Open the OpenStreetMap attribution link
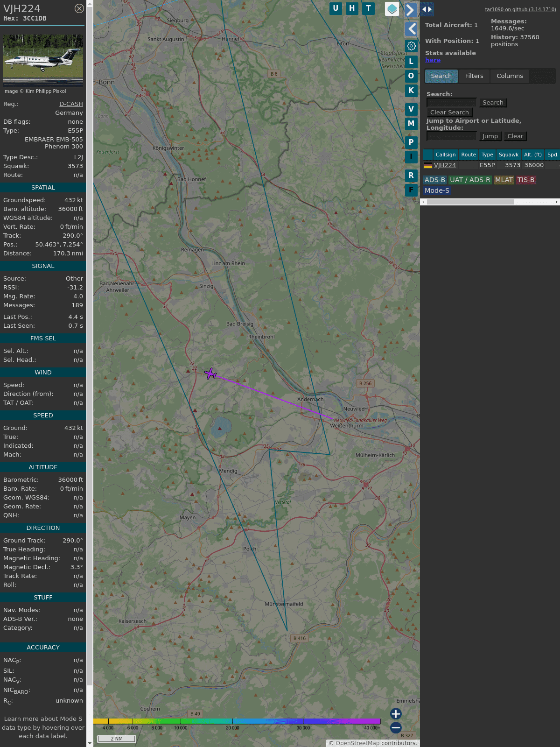 [357, 743]
